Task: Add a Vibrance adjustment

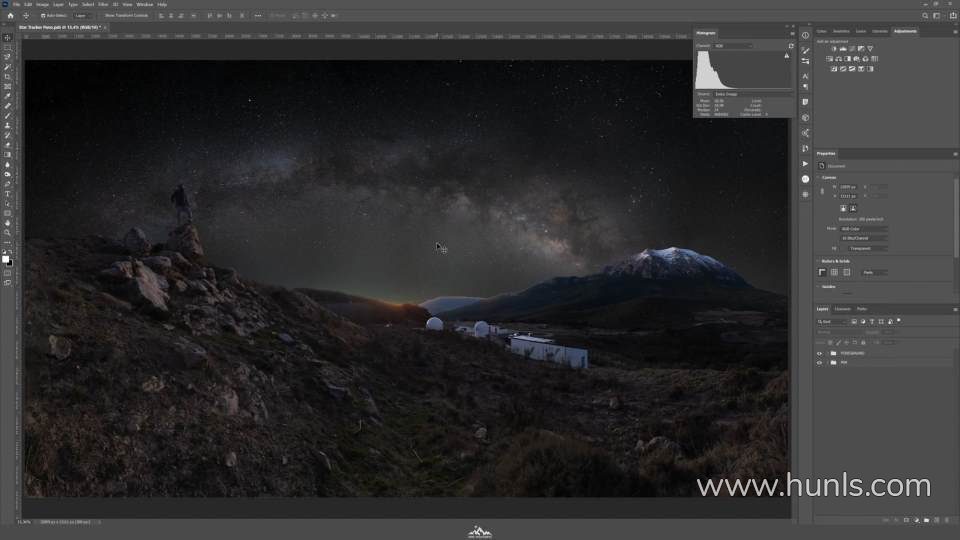Action: [870, 48]
